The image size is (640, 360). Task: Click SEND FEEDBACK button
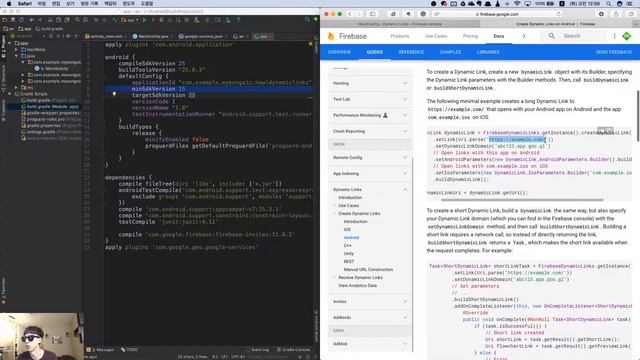613,52
